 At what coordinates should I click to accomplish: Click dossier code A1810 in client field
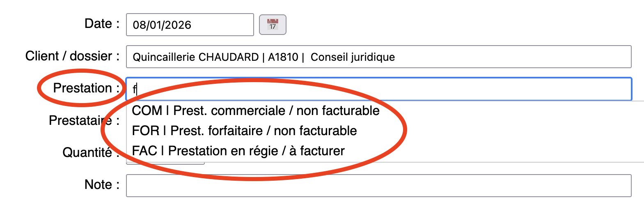[283, 57]
